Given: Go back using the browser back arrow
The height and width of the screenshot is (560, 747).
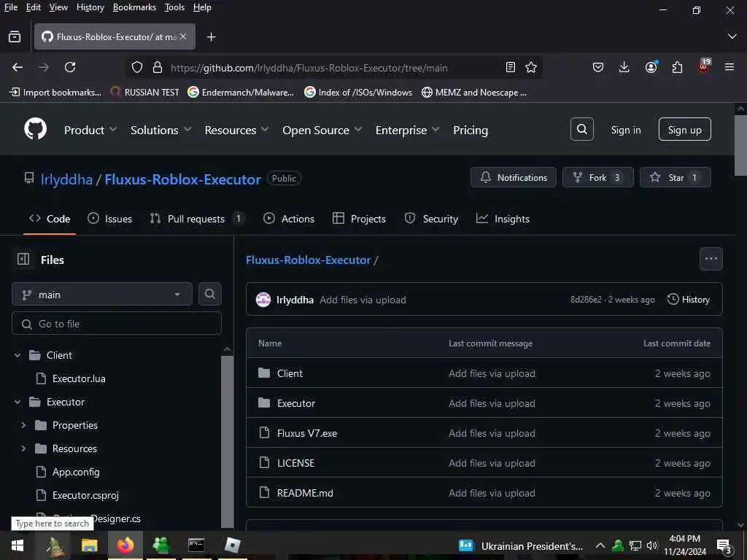Looking at the screenshot, I should click(18, 67).
